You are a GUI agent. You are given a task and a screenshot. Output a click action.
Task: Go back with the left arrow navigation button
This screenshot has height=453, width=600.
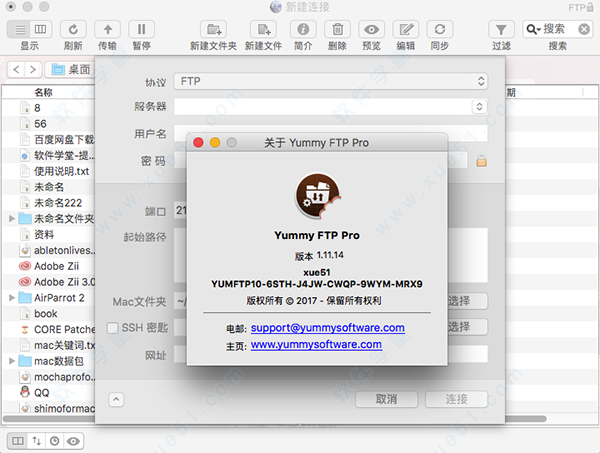pyautogui.click(x=16, y=70)
